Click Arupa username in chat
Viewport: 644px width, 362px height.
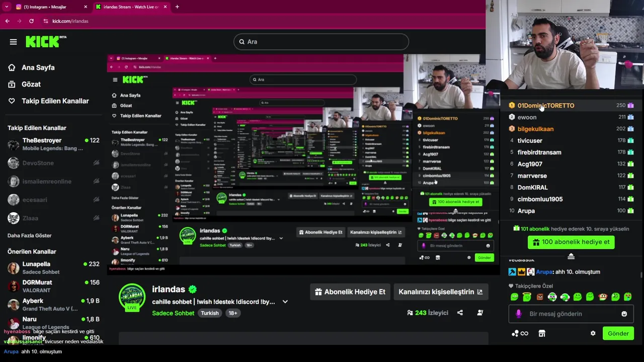(544, 272)
